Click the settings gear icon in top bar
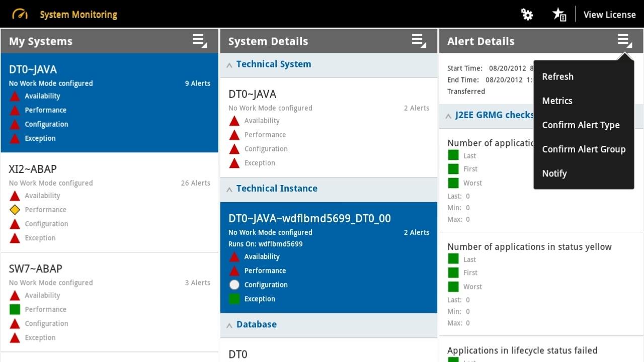The image size is (644, 362). 527,15
